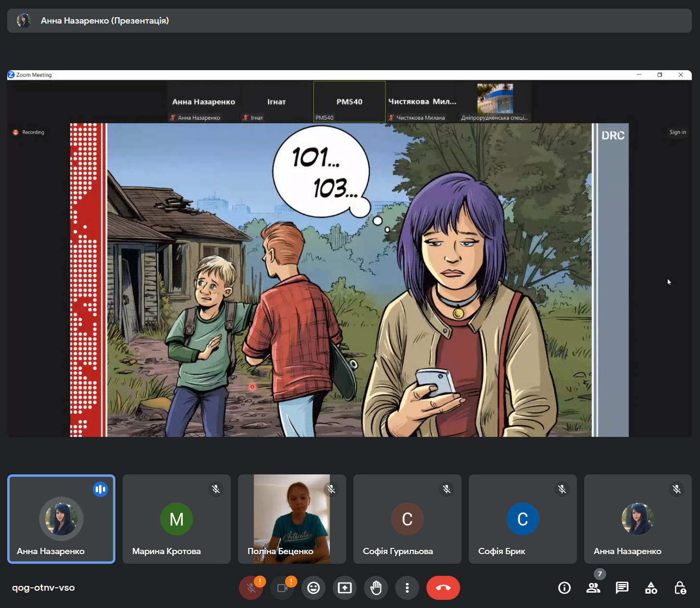Open meeting details info icon
The height and width of the screenshot is (608, 700).
coord(564,588)
